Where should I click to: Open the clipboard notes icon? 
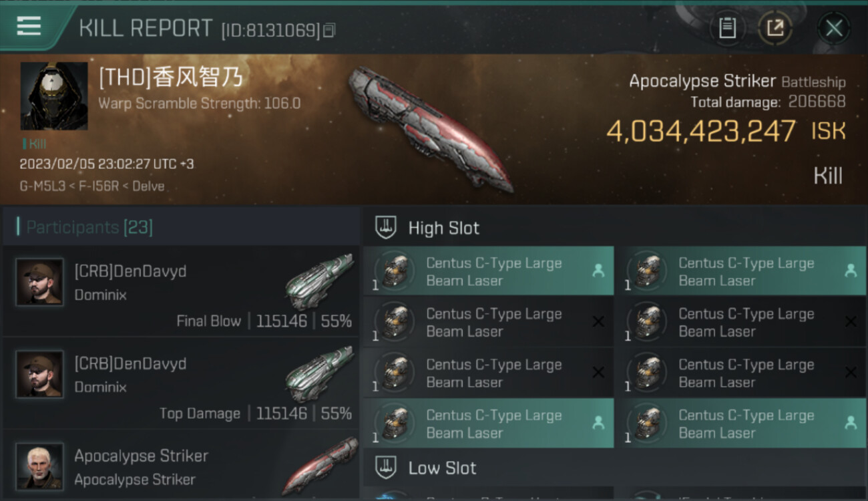pyautogui.click(x=727, y=28)
